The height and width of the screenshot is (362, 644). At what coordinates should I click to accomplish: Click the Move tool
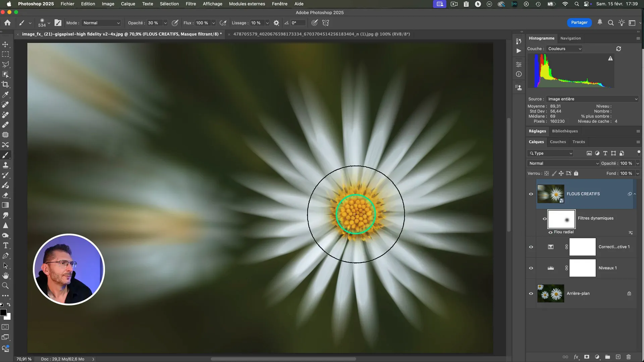(x=5, y=44)
